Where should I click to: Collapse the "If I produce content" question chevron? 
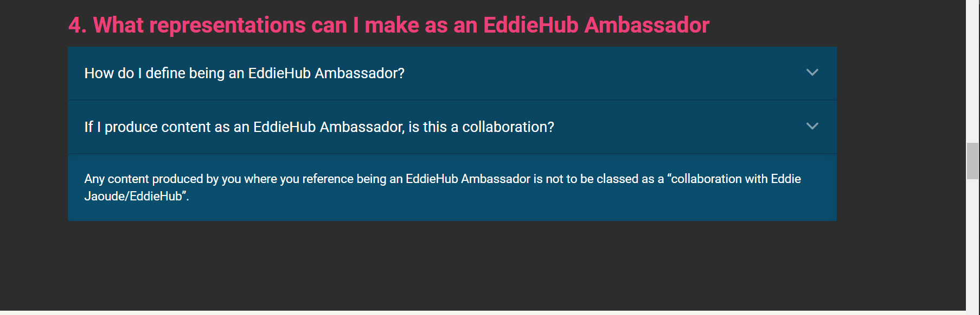[x=812, y=126]
